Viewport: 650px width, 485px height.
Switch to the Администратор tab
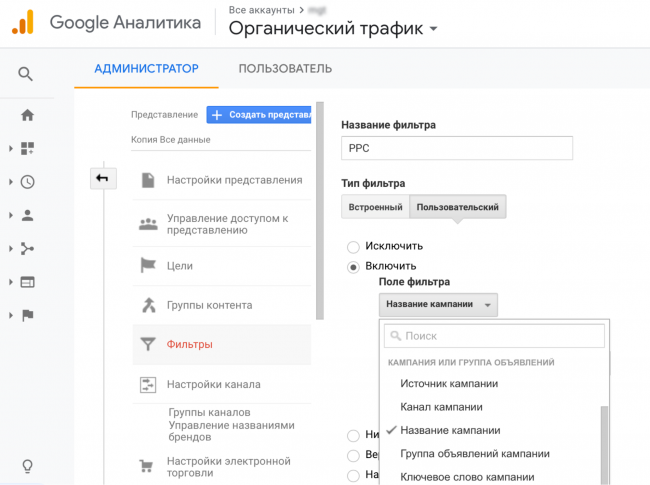[x=147, y=69]
